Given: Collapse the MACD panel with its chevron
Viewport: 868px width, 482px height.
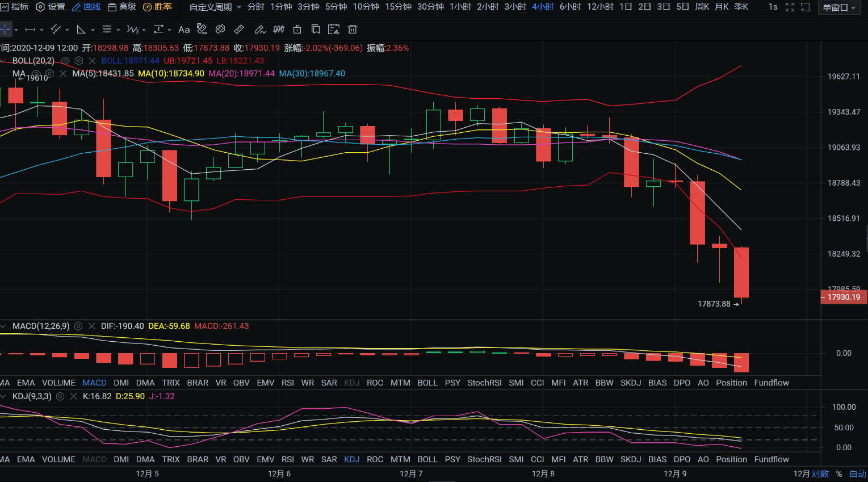Looking at the screenshot, I should tap(3, 326).
